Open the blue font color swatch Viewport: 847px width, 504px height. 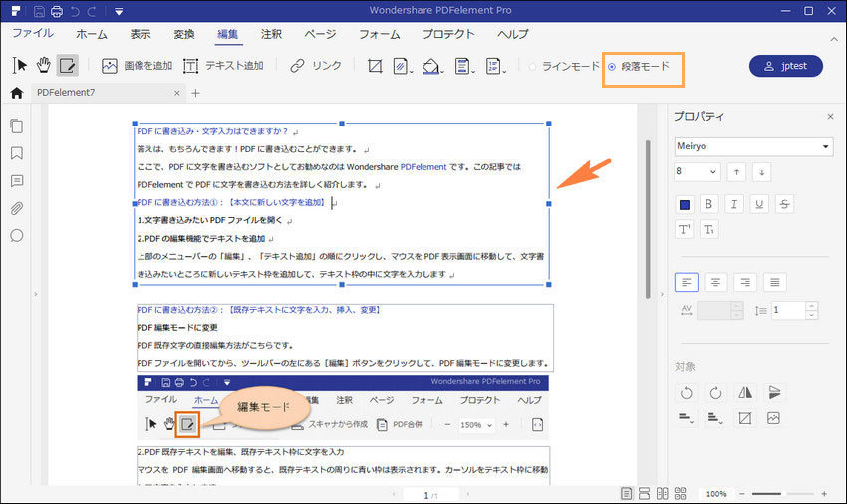click(x=684, y=205)
